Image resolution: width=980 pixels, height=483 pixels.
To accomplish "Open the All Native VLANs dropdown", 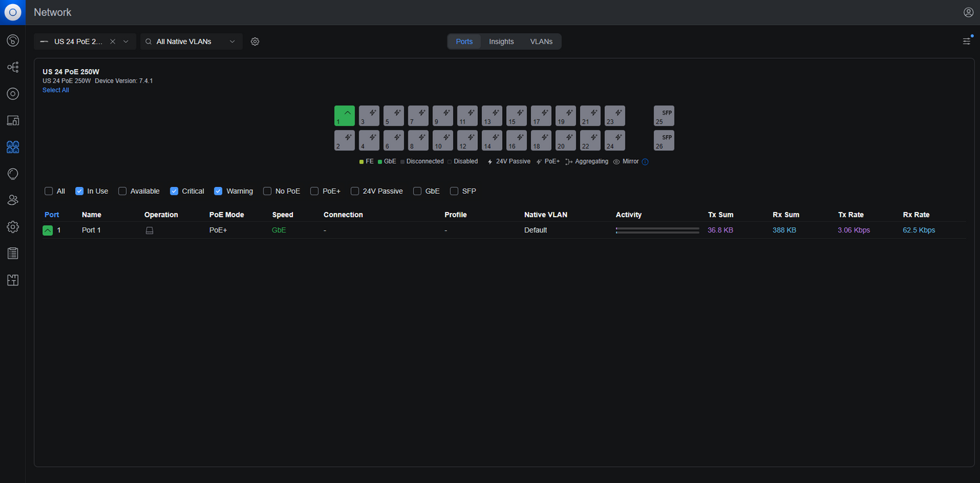I will tap(192, 41).
